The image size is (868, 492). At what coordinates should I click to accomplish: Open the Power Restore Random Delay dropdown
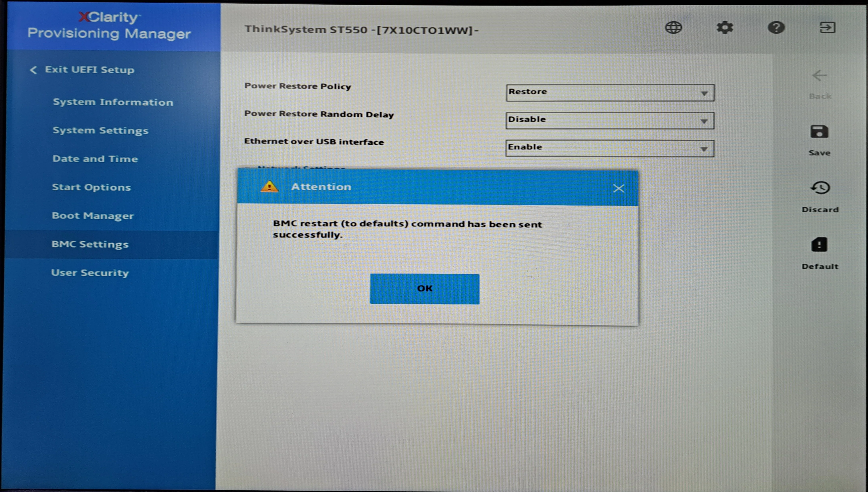click(x=610, y=121)
